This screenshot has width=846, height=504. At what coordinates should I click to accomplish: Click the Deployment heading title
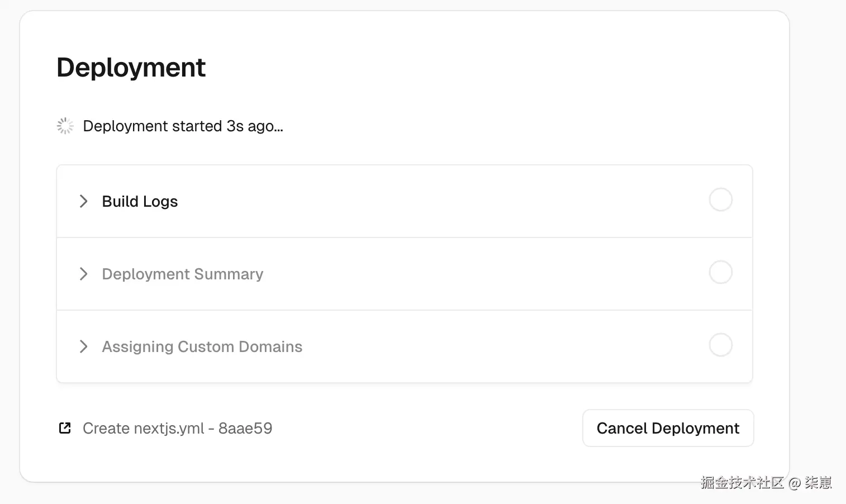click(x=131, y=68)
